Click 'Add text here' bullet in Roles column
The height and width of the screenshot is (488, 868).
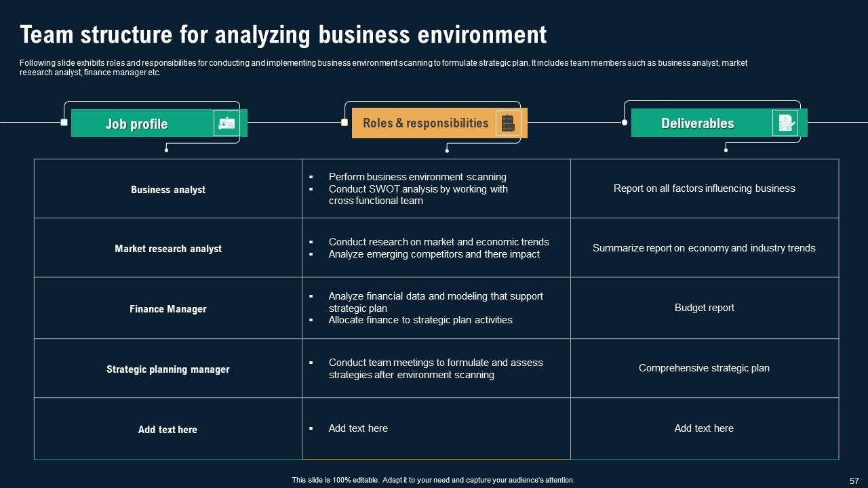click(x=358, y=428)
